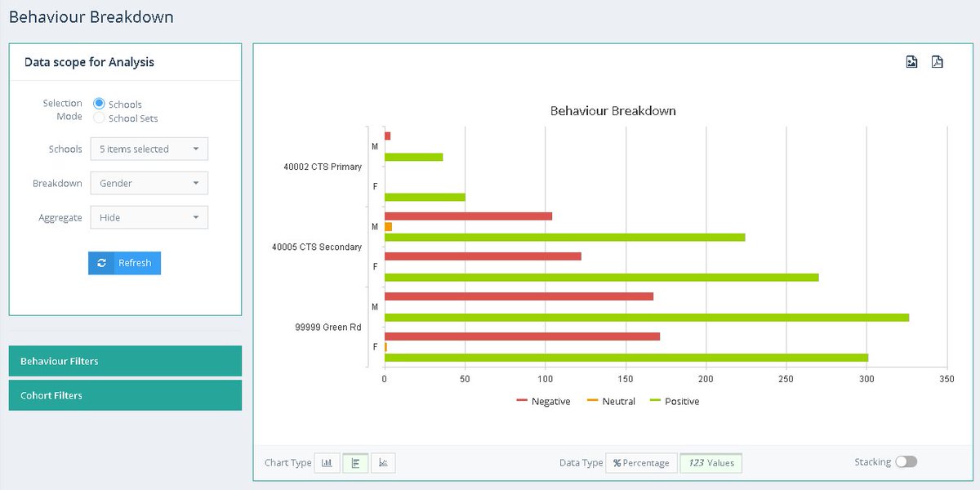Viewport: 980px width, 490px height.
Task: Select the Schools radio option
Action: click(x=100, y=104)
